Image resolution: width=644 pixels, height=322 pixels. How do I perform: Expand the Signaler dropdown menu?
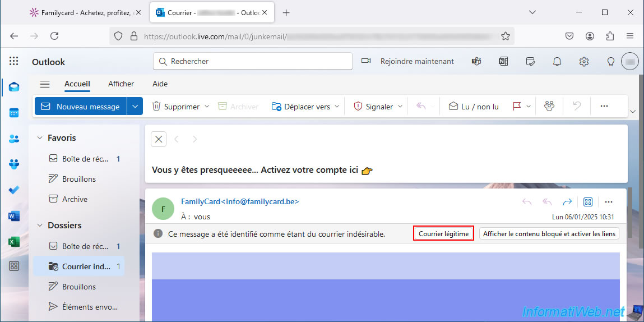[401, 107]
